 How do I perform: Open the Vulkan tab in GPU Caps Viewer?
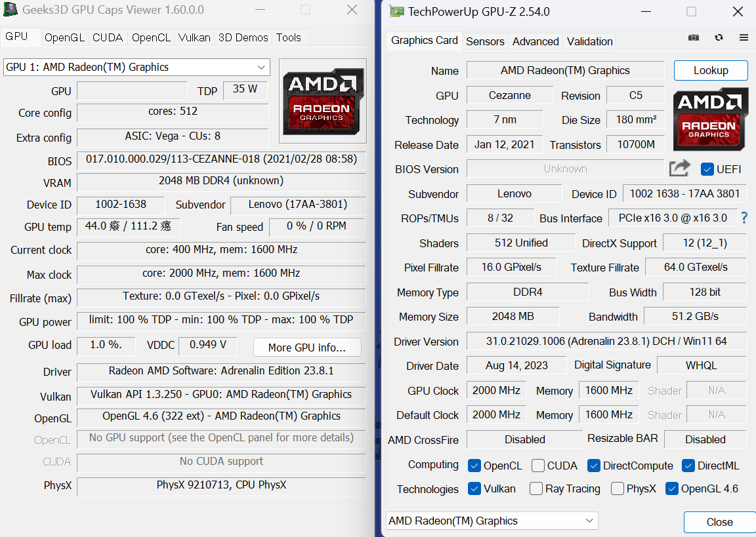click(x=194, y=37)
